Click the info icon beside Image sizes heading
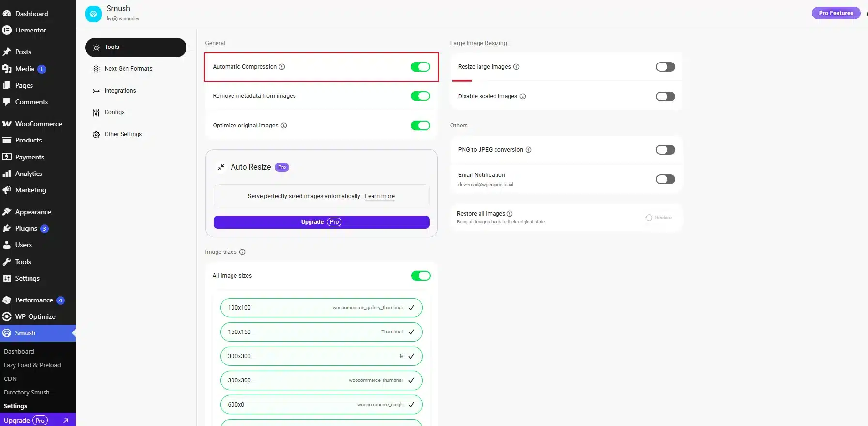 coord(242,252)
